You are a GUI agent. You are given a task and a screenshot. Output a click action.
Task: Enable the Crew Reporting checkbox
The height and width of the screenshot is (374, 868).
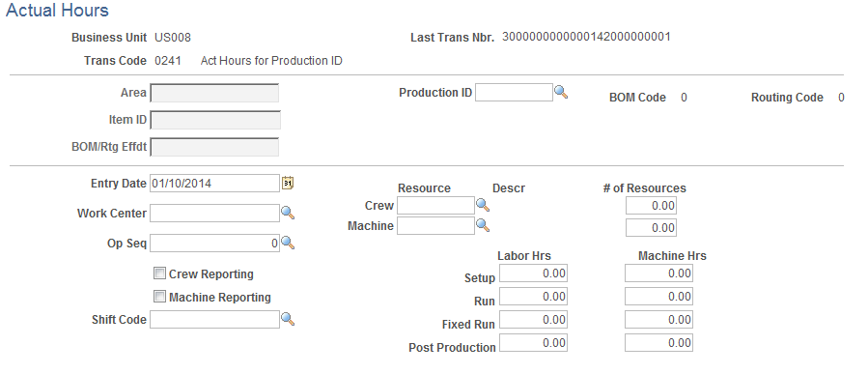coord(159,273)
